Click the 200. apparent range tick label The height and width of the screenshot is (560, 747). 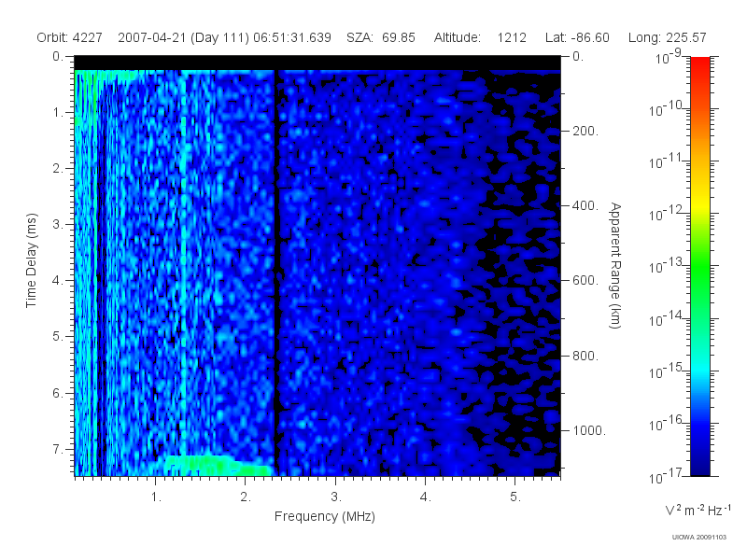585,131
